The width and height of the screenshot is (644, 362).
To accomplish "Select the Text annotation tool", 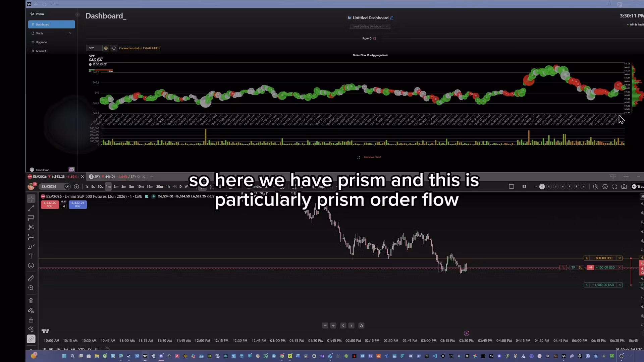I will pyautogui.click(x=31, y=256).
